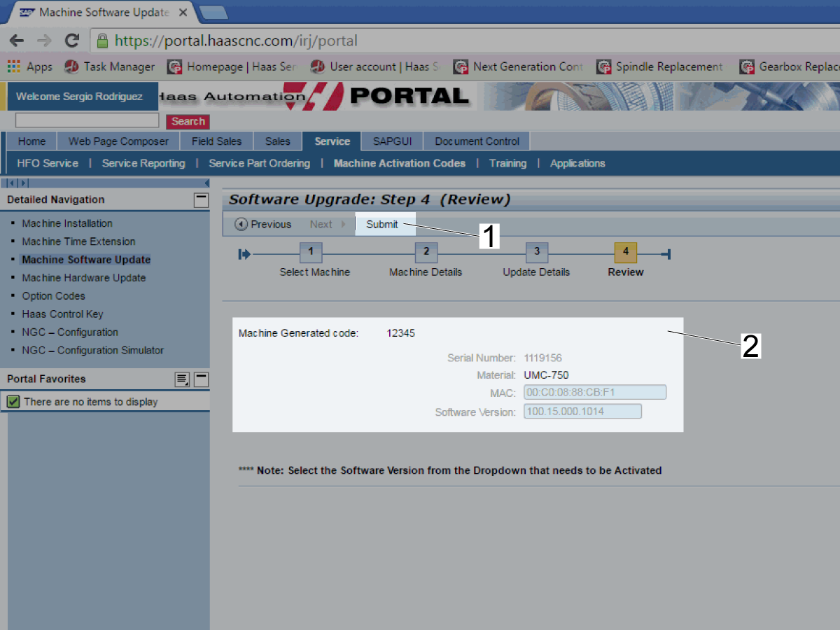The image size is (840, 630).
Task: Open Haas Control Key navigation item
Action: tap(62, 314)
